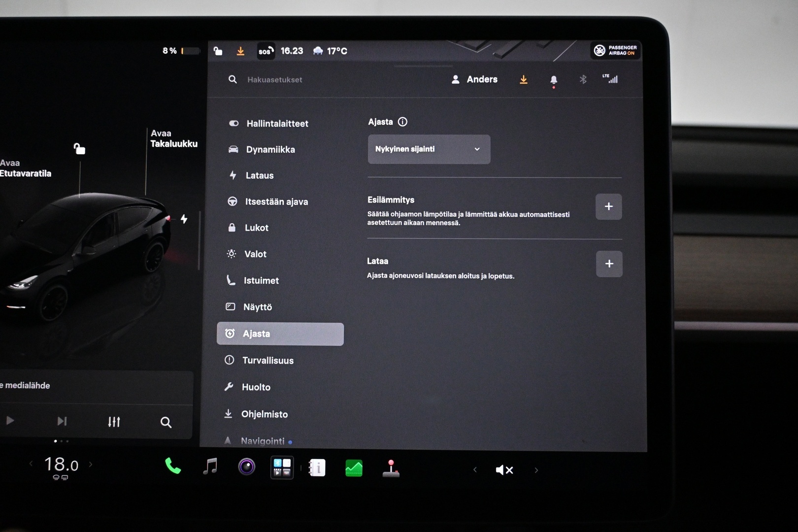This screenshot has height=532, width=798.
Task: Open weather from the 17°C indicator
Action: point(331,51)
